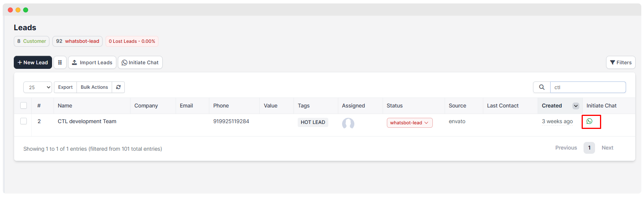Viewport: 644px width, 197px height.
Task: Toggle Created column sort arrow
Action: point(576,106)
